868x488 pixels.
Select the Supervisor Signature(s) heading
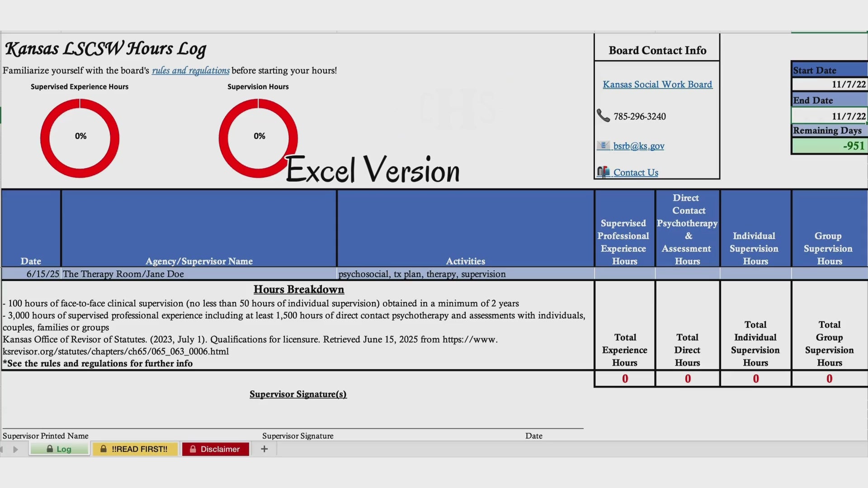(x=298, y=394)
